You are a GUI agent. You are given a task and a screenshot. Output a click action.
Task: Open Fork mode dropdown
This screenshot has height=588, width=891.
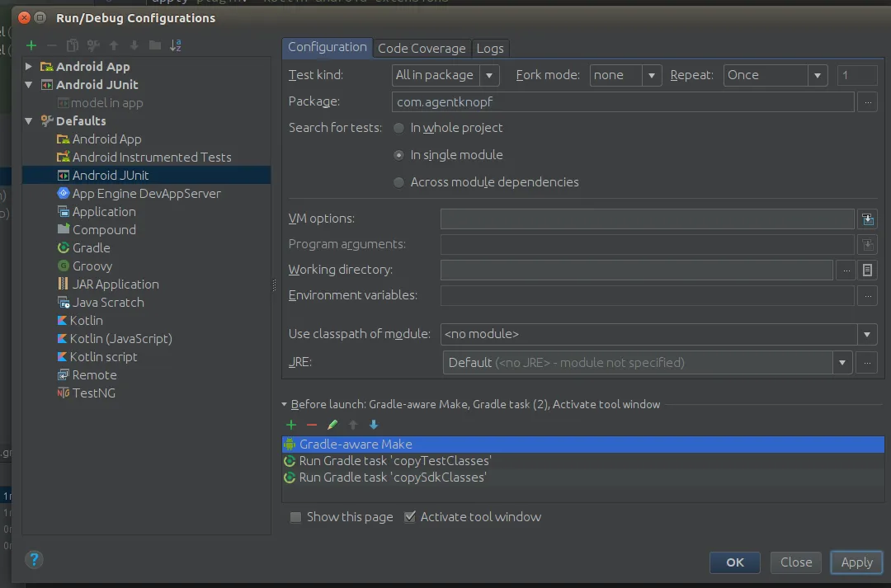tap(626, 75)
